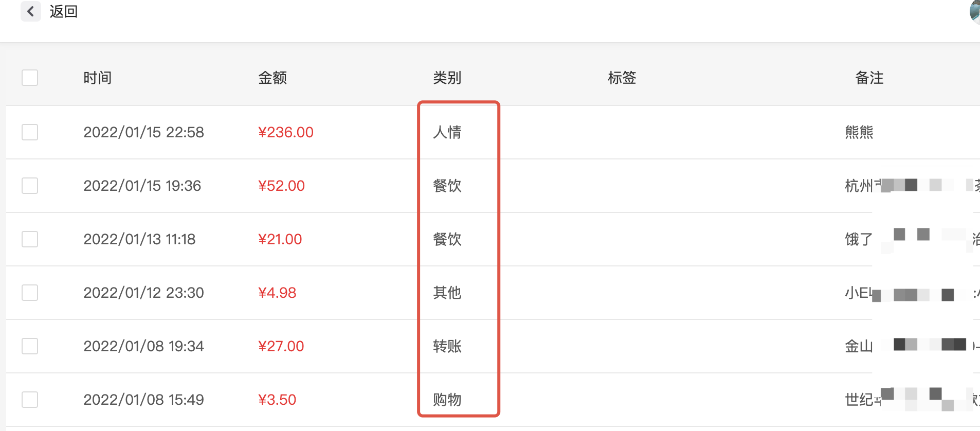The height and width of the screenshot is (431, 980).
Task: Click the 转账 category cell
Action: (447, 346)
